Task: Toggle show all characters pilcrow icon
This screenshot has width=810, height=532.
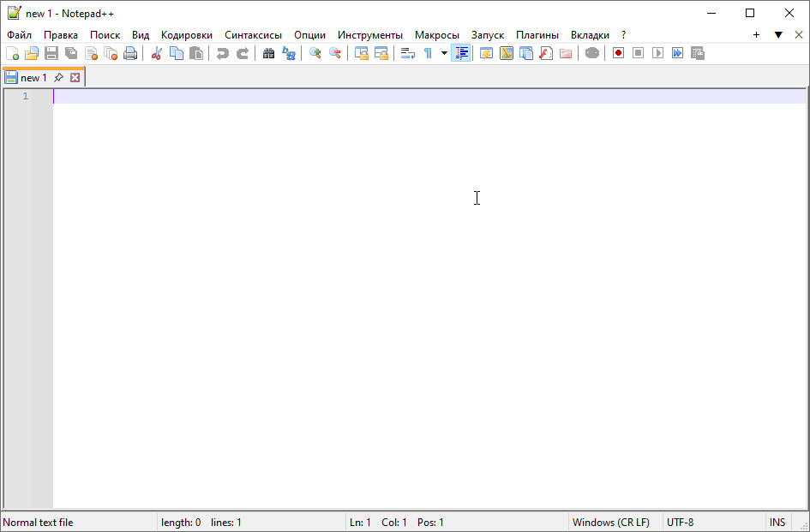Action: click(428, 53)
